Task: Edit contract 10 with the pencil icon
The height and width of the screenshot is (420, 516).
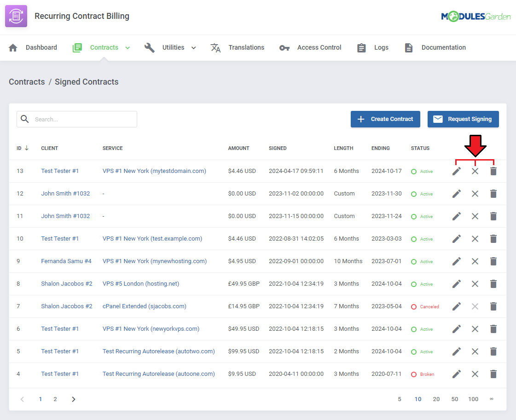Action: coord(457,239)
